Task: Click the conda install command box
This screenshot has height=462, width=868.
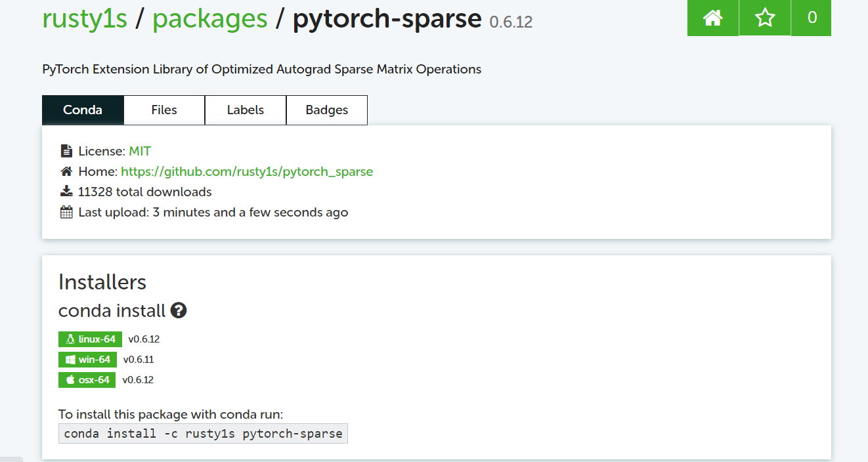Action: [x=203, y=433]
